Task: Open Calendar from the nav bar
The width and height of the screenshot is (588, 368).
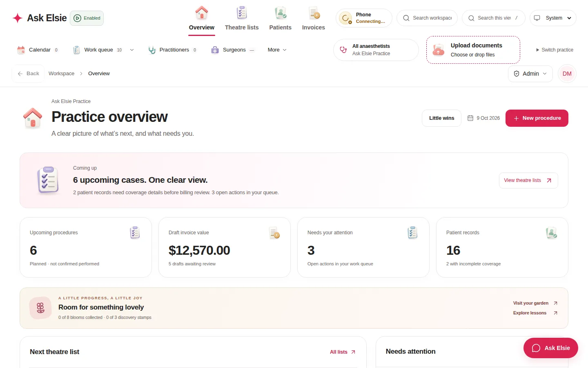Action: coord(38,50)
